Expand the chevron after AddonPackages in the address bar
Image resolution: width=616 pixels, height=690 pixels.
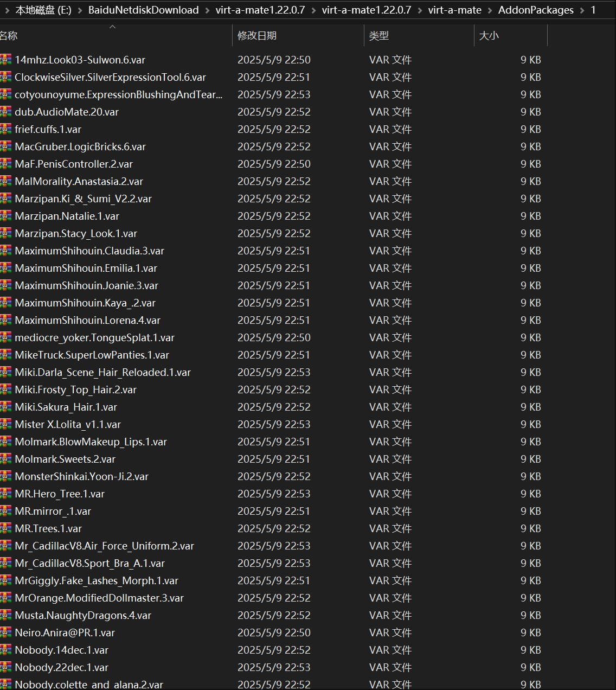coord(582,10)
